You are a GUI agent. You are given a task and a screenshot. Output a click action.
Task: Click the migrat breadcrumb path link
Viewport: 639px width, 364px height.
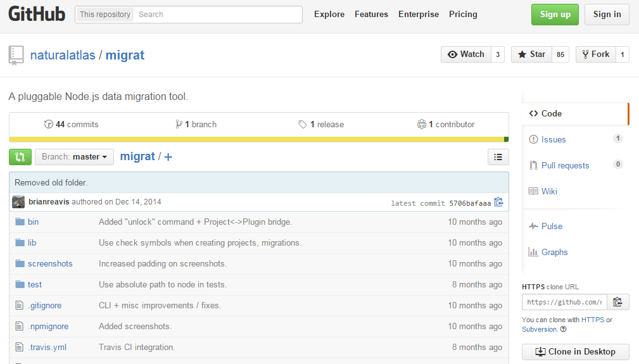click(137, 156)
